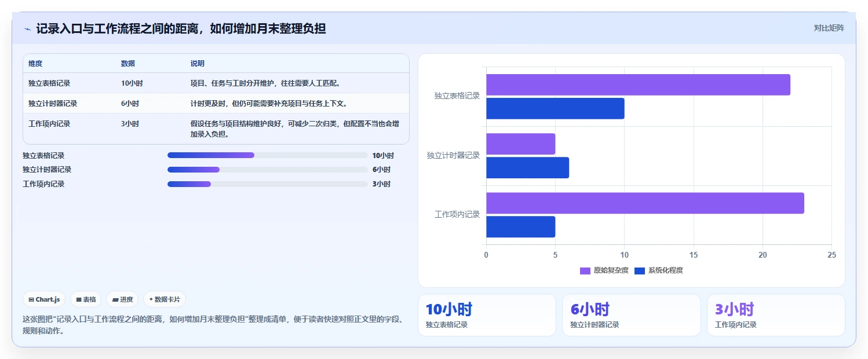The width and height of the screenshot is (868, 359).
Task: Click the 对比矩阵 label in header
Action: (829, 28)
